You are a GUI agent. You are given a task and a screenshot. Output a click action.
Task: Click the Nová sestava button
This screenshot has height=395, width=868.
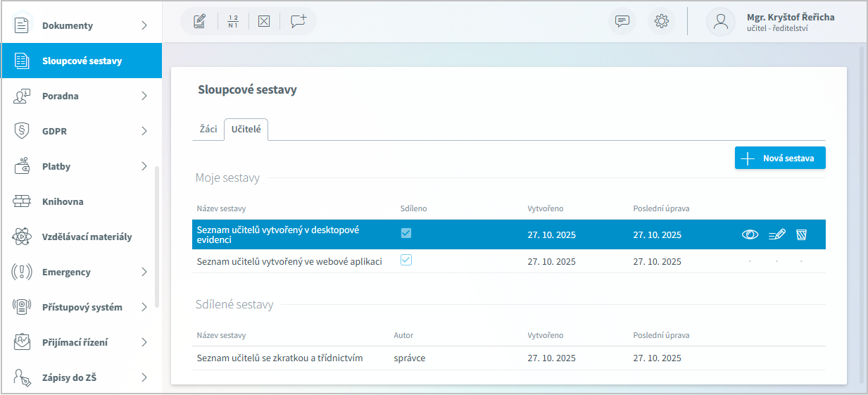779,158
